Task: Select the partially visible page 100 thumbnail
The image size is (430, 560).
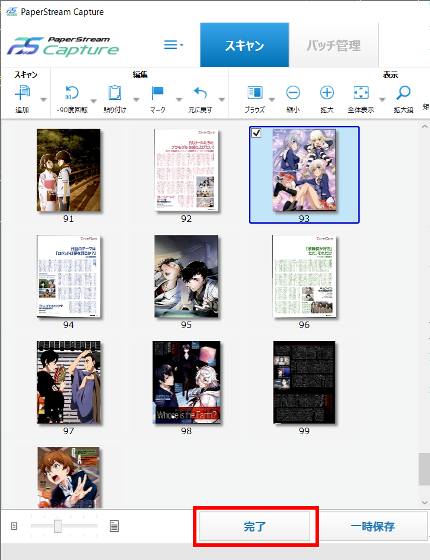Action: click(x=69, y=477)
